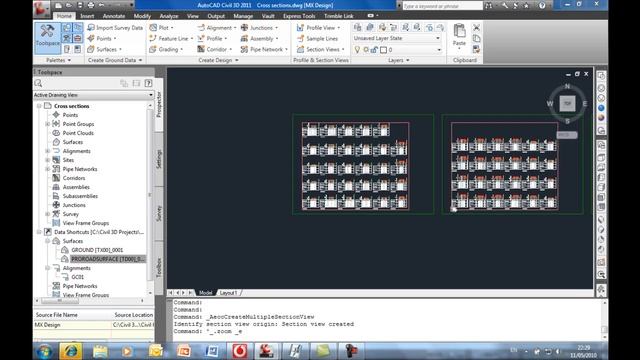Image resolution: width=640 pixels, height=360 pixels.
Task: Select the Toolbox side tab
Action: click(159, 267)
